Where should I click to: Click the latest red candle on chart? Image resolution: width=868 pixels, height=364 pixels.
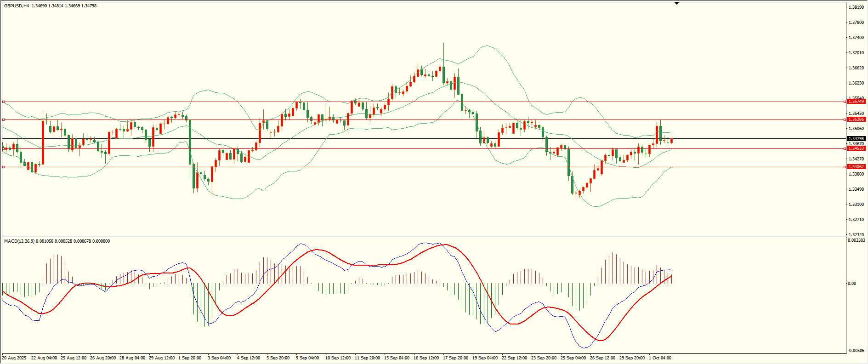[671, 141]
